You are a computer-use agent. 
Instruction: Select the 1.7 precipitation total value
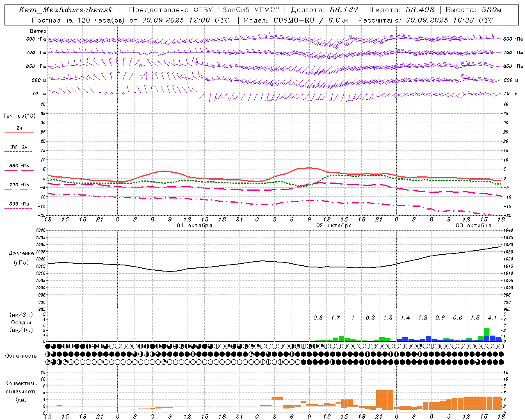point(336,317)
